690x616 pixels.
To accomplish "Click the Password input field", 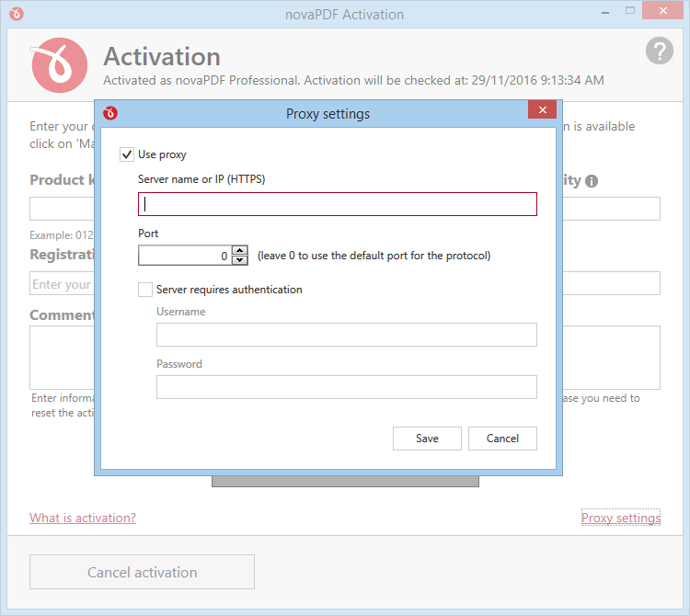I will [x=346, y=387].
